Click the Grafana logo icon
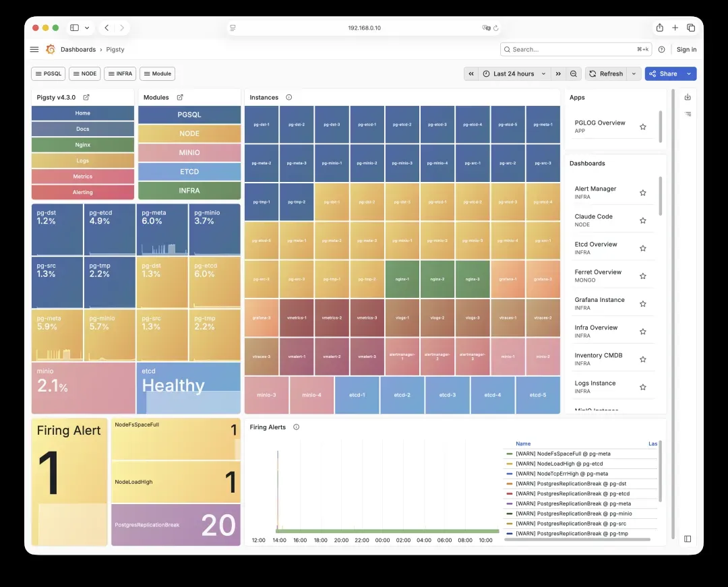The height and width of the screenshot is (587, 728). coord(51,49)
